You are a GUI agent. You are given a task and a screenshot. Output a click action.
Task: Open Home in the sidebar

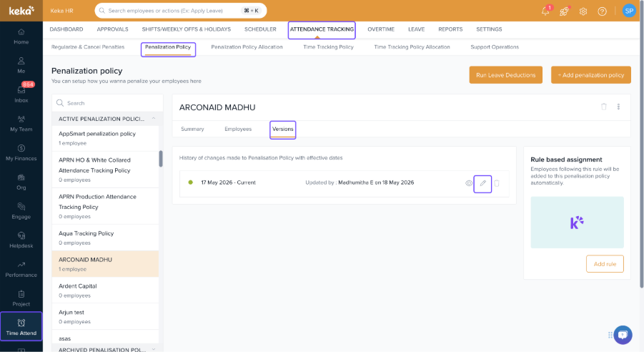click(x=21, y=36)
